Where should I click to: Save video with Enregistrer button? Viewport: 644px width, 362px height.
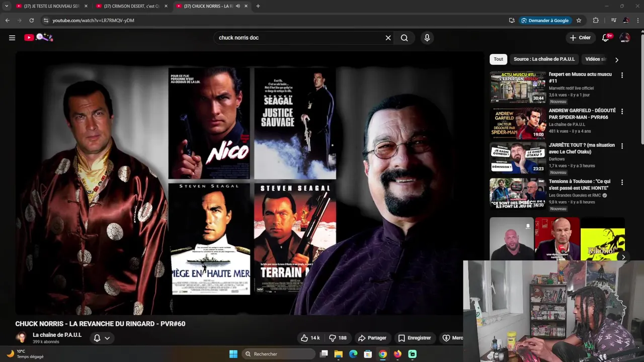point(415,338)
